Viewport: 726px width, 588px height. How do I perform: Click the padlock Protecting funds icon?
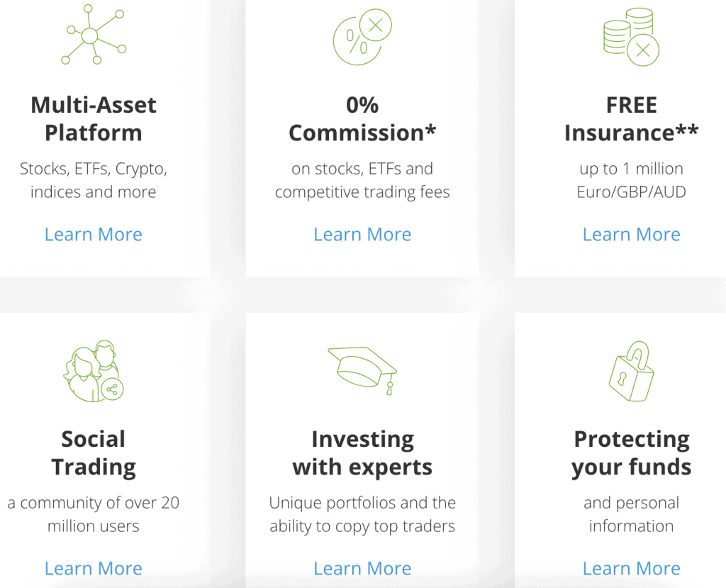coord(632,371)
